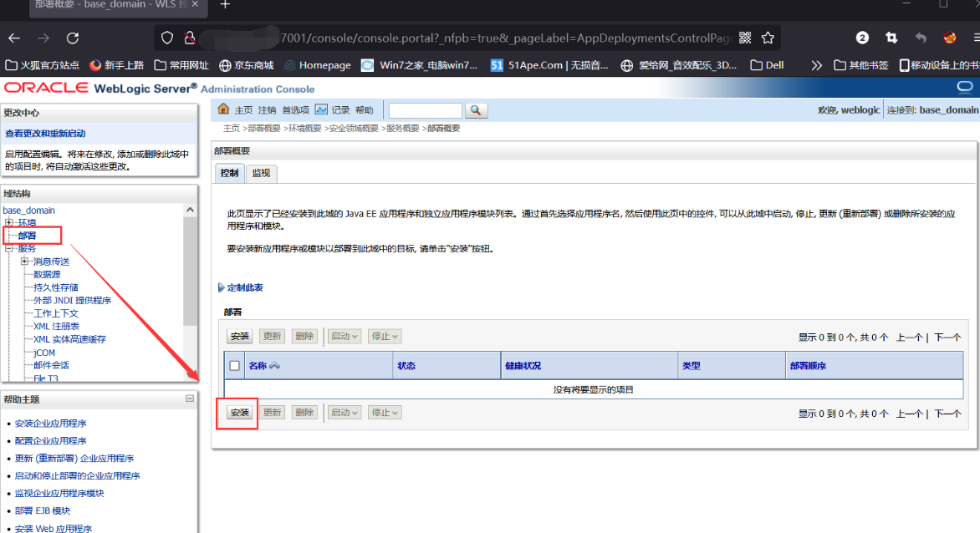Click the shield tracking protection icon
Viewport: 980px width, 533px height.
click(x=167, y=38)
